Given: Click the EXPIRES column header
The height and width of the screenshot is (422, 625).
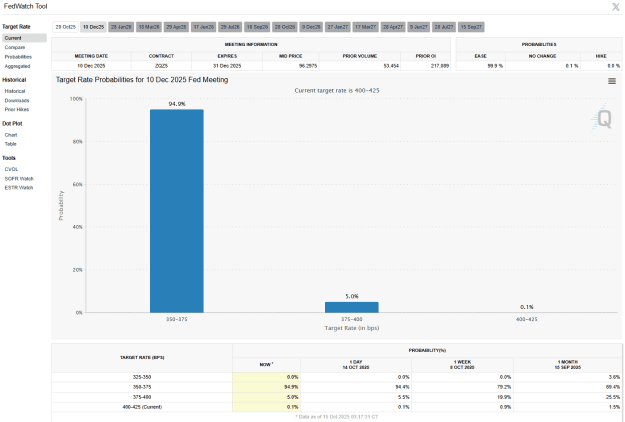Looking at the screenshot, I should (x=227, y=56).
